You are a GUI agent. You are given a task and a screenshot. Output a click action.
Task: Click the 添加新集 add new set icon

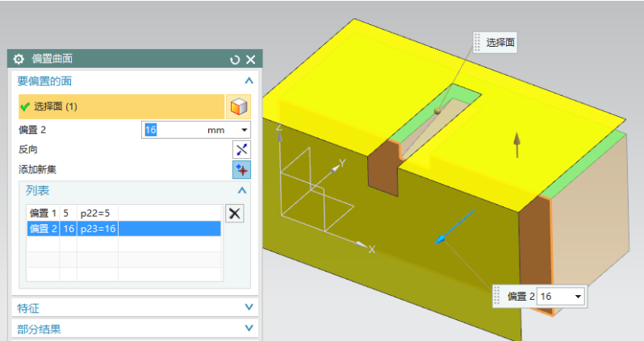click(x=241, y=169)
